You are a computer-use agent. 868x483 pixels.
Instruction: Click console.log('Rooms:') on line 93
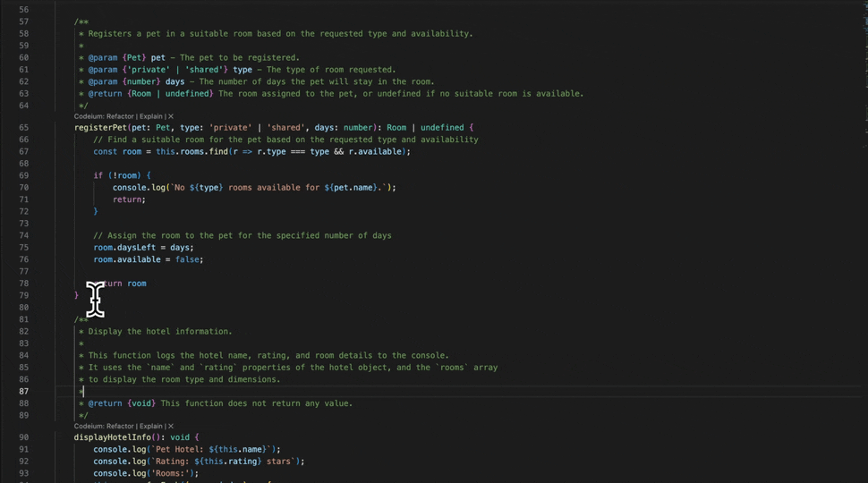pos(146,473)
